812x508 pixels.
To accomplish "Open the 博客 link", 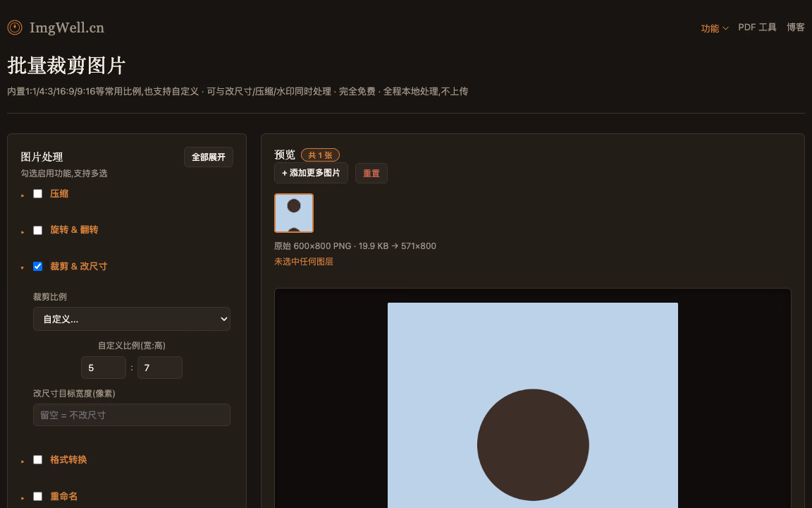I will point(795,28).
